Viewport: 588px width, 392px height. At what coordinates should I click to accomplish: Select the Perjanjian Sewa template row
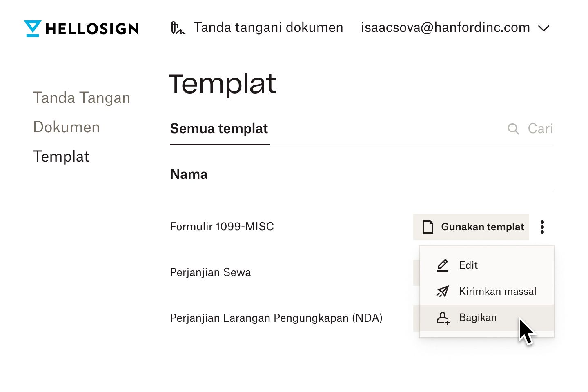(x=210, y=272)
